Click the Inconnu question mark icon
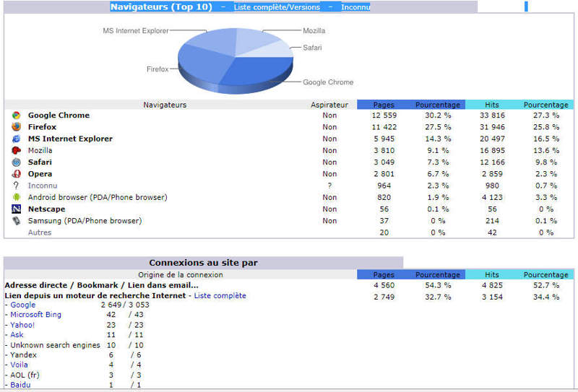This screenshot has width=578, height=392. (x=16, y=186)
